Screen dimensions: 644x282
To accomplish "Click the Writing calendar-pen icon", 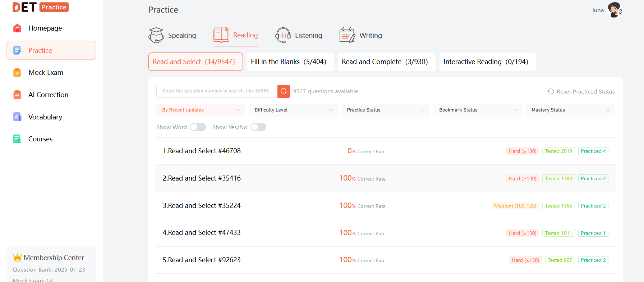I will click(x=347, y=35).
